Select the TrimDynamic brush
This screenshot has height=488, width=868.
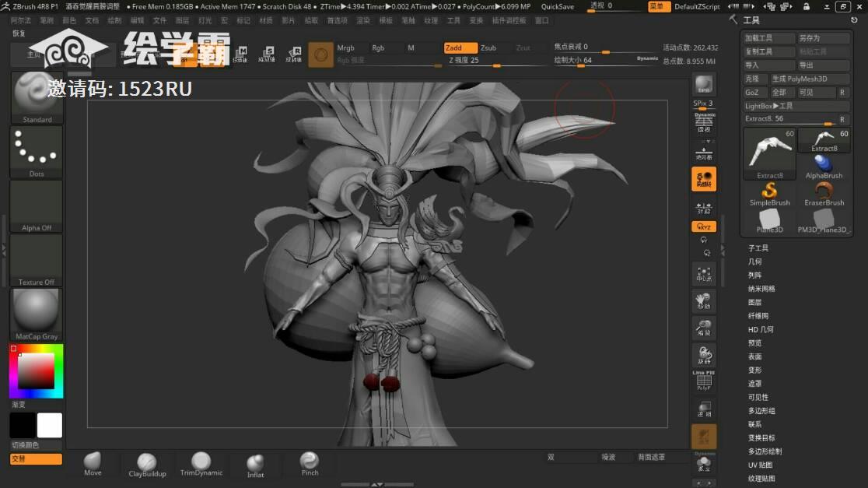[x=201, y=464]
